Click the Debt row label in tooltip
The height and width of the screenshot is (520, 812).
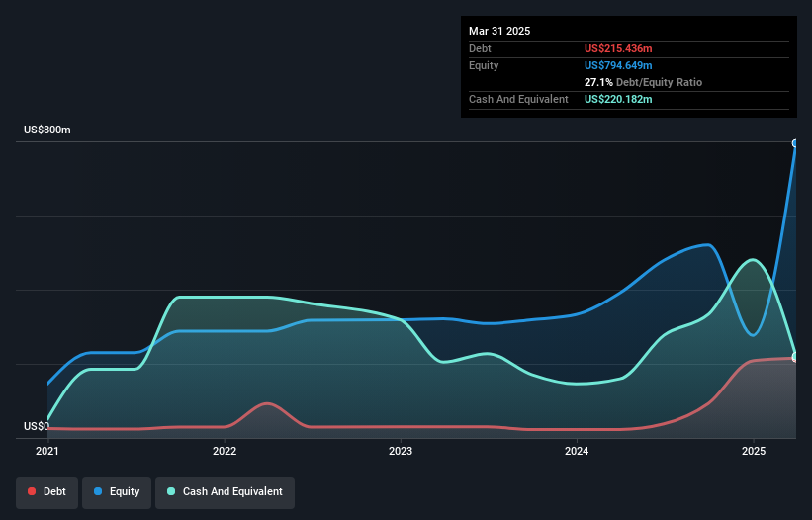click(x=480, y=48)
